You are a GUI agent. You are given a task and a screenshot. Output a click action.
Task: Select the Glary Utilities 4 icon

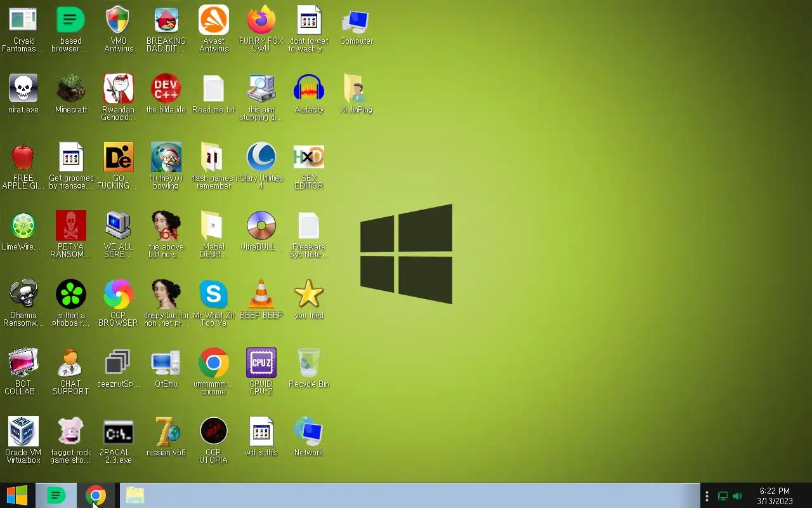coord(261,157)
